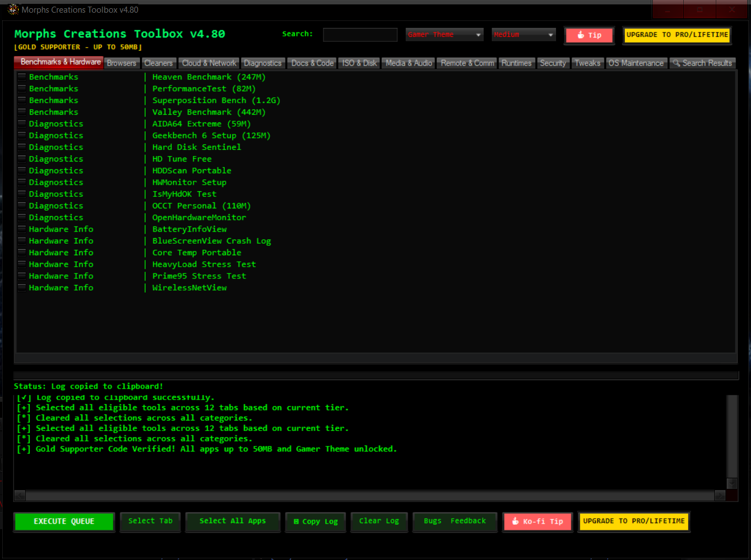The image size is (751, 560).
Task: Select the Remote & Comm tab
Action: pyautogui.click(x=467, y=63)
